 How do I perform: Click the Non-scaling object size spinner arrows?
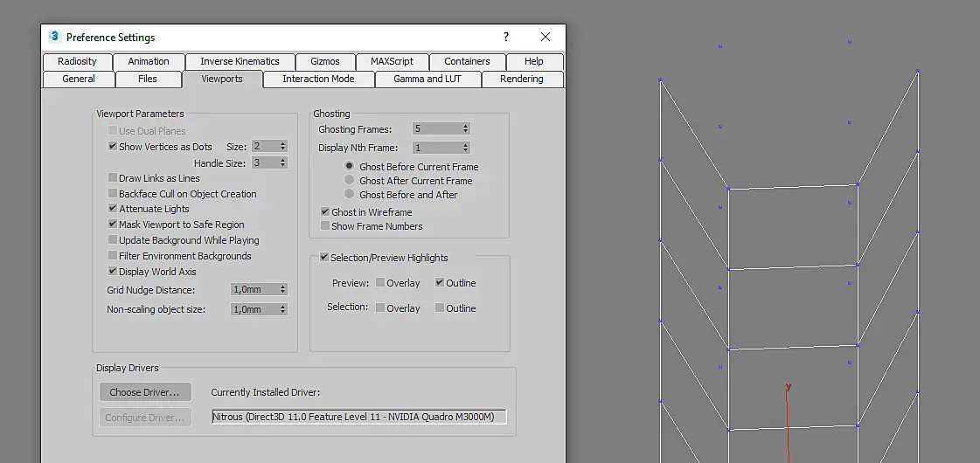(282, 309)
